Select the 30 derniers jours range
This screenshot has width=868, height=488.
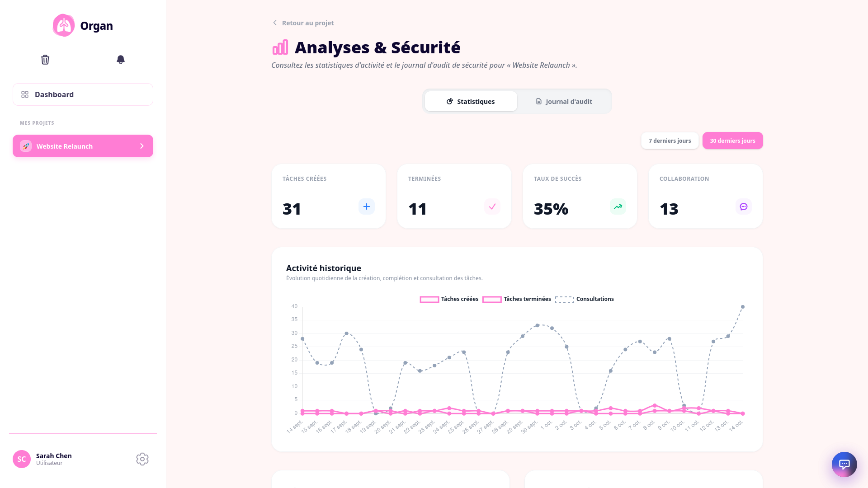pyautogui.click(x=733, y=141)
